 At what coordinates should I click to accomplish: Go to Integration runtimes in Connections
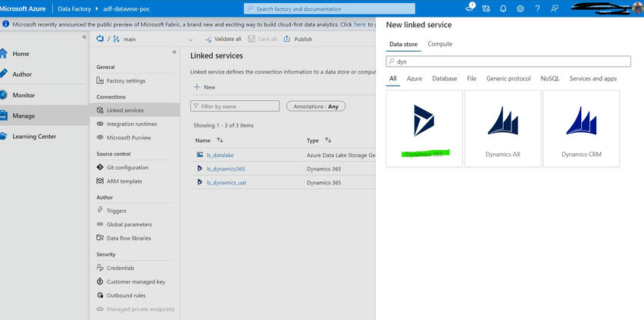pyautogui.click(x=130, y=124)
